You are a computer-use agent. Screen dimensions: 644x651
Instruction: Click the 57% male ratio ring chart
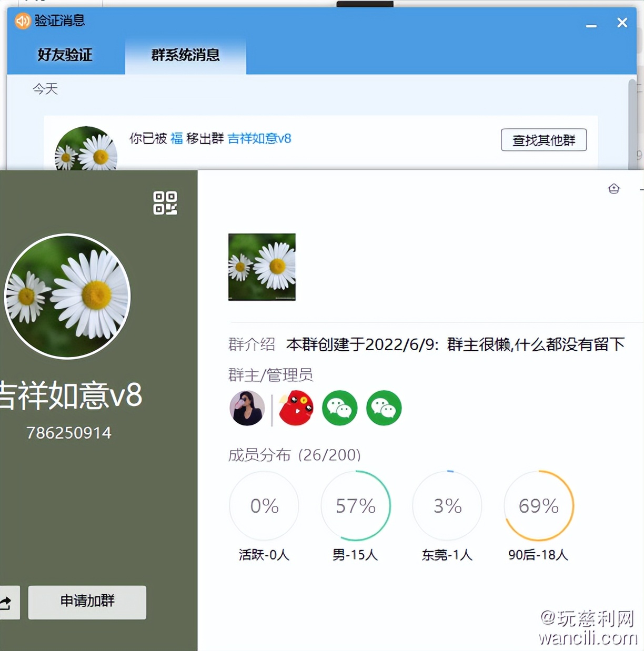pos(356,505)
